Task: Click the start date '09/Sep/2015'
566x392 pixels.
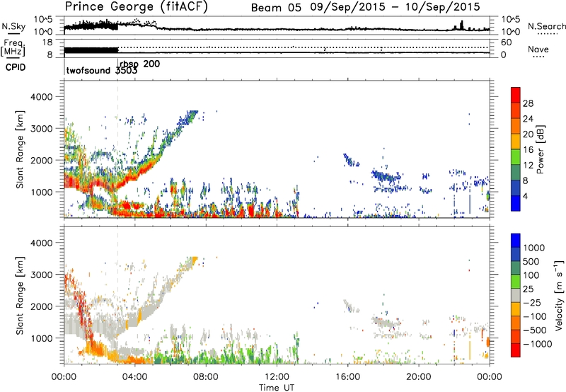Action: tap(348, 7)
